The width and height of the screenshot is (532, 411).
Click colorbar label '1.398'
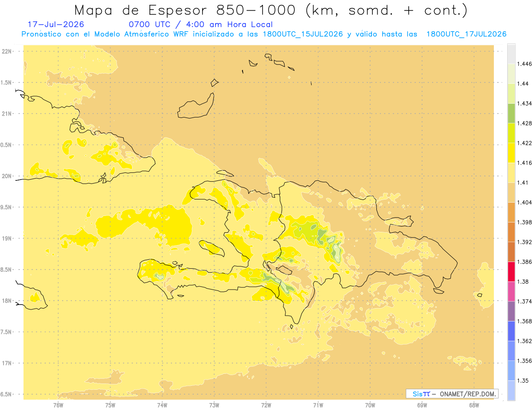click(x=525, y=222)
